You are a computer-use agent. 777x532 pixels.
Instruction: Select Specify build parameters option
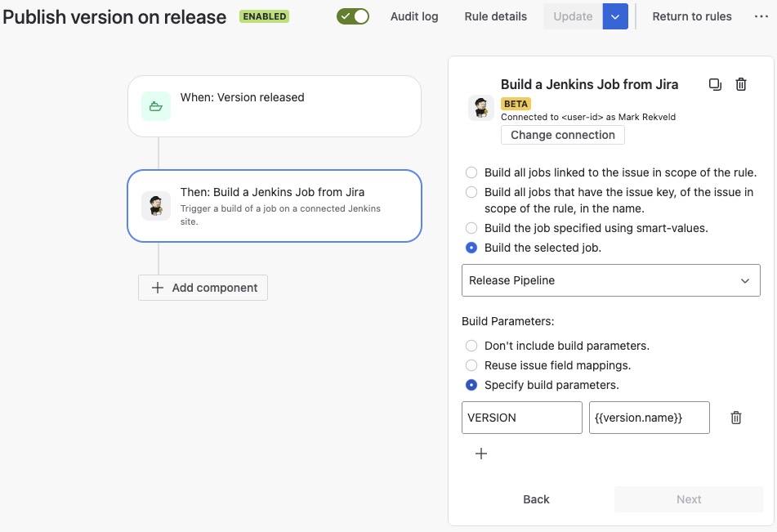(x=471, y=385)
